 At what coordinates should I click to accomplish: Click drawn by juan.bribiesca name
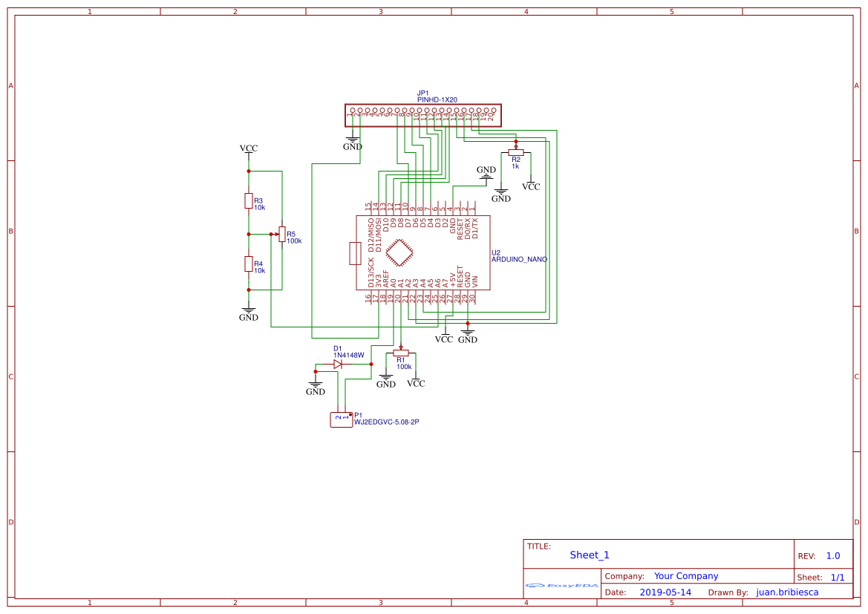coord(788,592)
